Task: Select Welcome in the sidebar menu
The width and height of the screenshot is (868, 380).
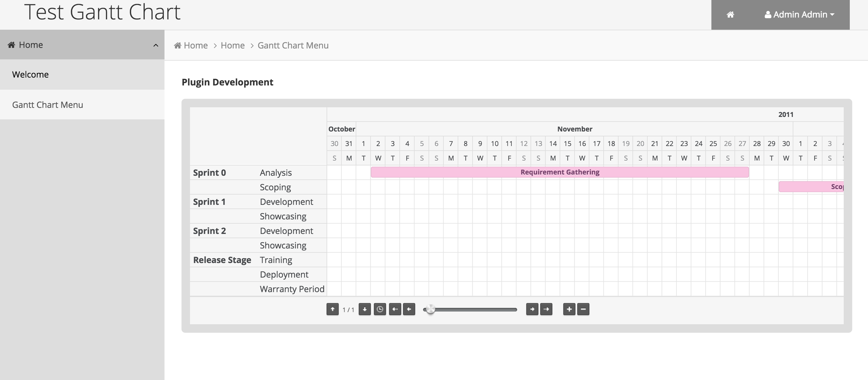Action: pyautogui.click(x=30, y=74)
